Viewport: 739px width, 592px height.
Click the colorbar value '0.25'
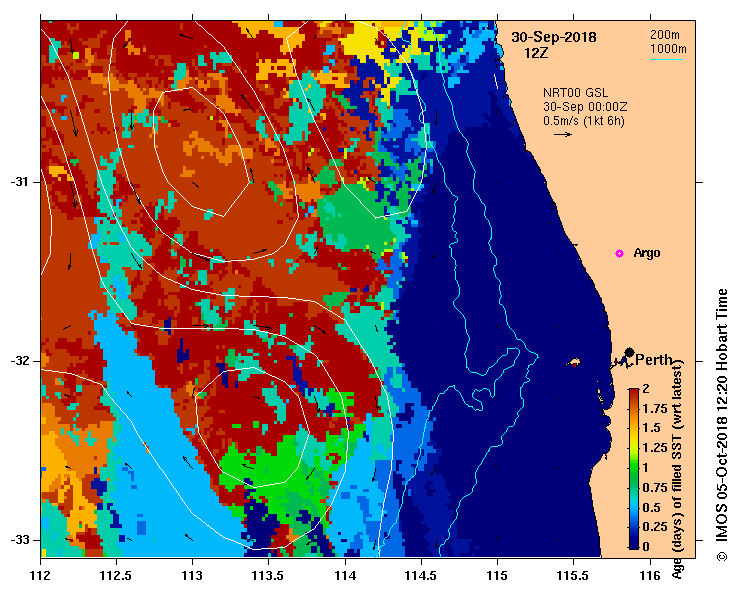tap(655, 526)
